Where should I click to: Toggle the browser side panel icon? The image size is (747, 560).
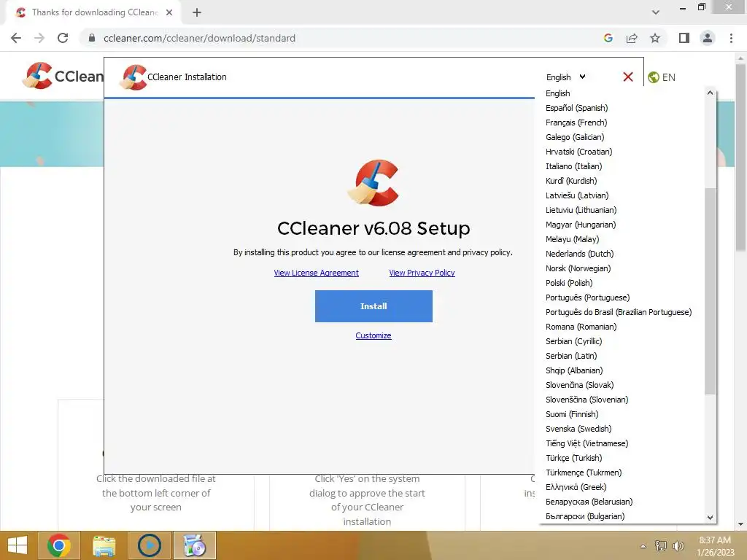click(684, 38)
